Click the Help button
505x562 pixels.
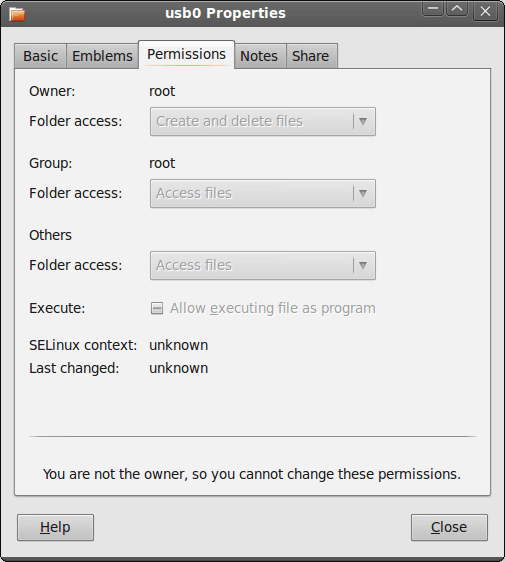[55, 527]
